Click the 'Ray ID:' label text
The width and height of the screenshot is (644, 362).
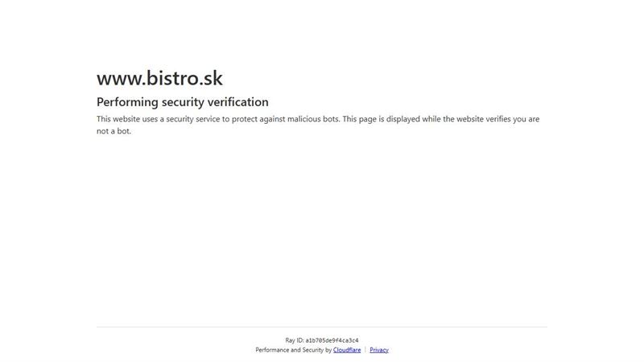295,340
